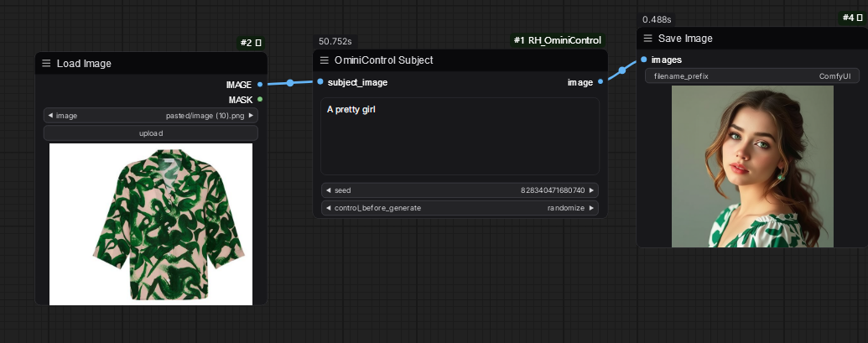The image size is (868, 343).
Task: Click the subject_image input connector dot
Action: tap(320, 82)
